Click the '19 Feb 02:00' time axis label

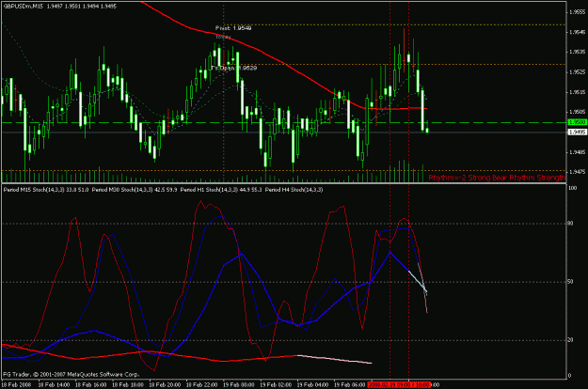point(276,384)
